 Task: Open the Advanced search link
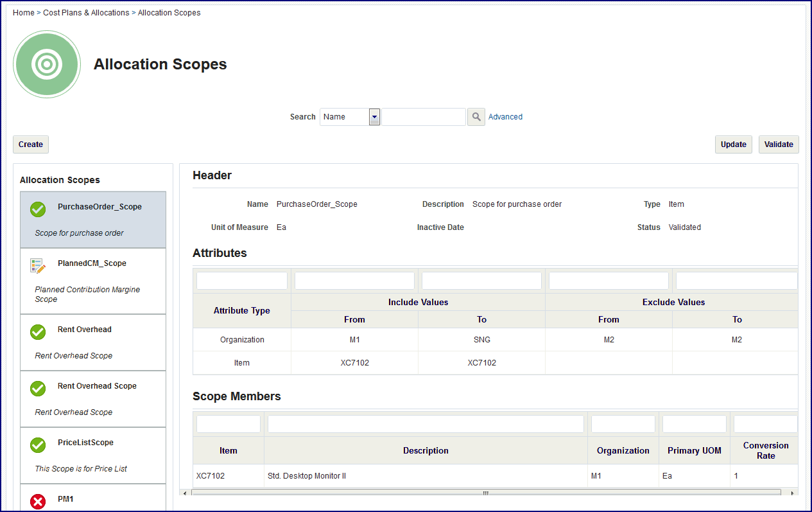pos(505,117)
